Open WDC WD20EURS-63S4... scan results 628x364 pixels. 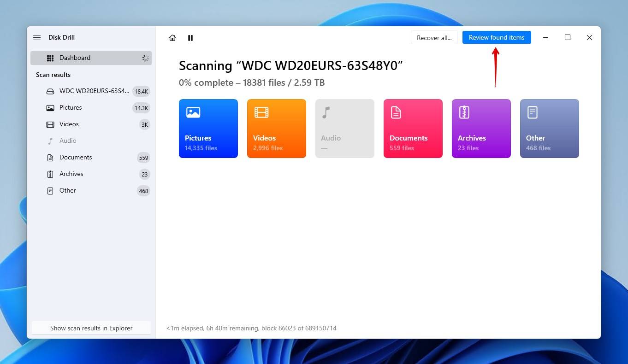pos(91,91)
